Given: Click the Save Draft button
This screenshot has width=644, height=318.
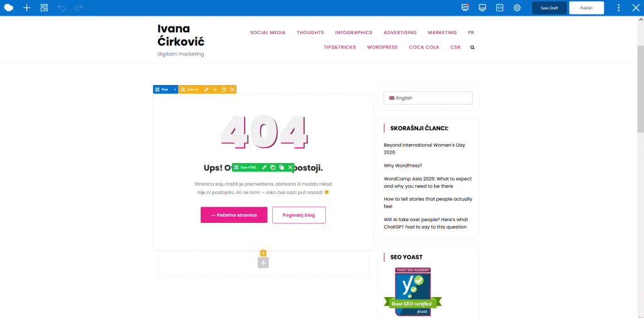Looking at the screenshot, I should (549, 8).
